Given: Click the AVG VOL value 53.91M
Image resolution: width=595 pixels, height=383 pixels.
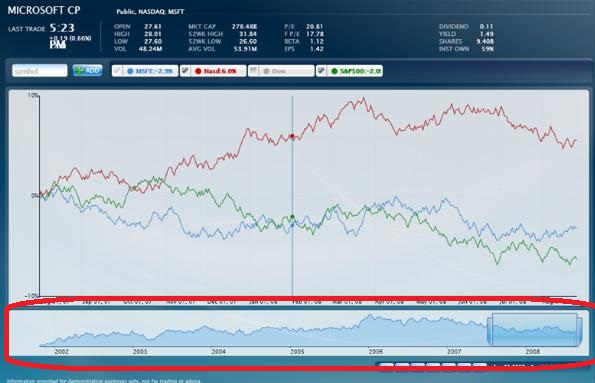Looking at the screenshot, I should click(246, 49).
